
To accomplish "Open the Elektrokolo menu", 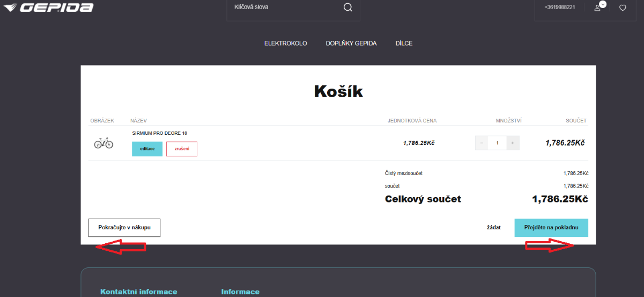I will point(285,44).
